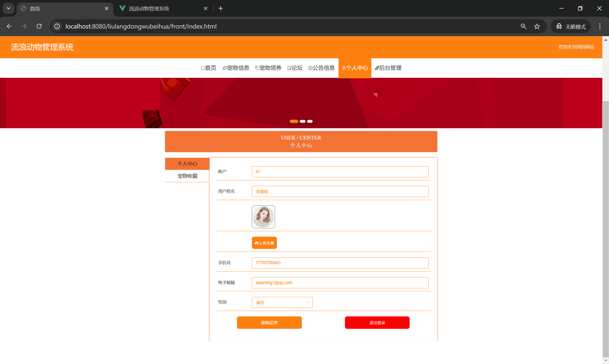Screen dimensions: 609x364
Task: Open the 性别 dropdown
Action: [x=282, y=302]
